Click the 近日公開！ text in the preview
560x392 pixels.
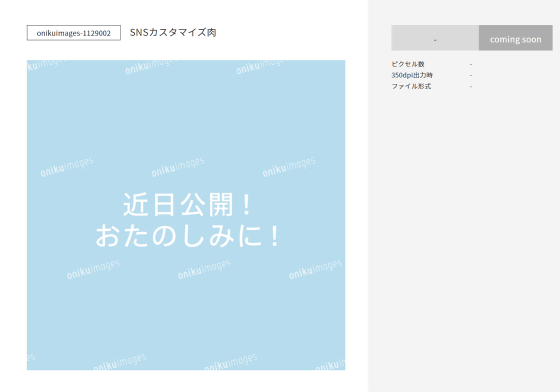pos(188,205)
